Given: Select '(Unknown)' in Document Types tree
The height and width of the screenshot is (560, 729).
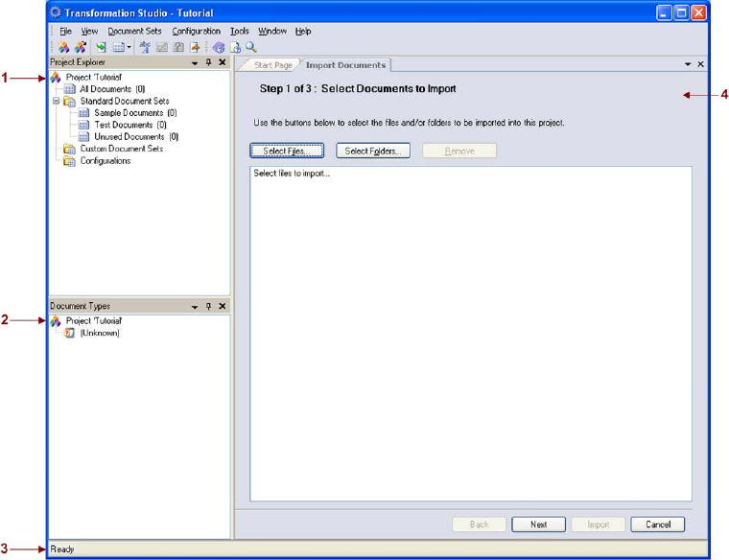Looking at the screenshot, I should [x=100, y=333].
